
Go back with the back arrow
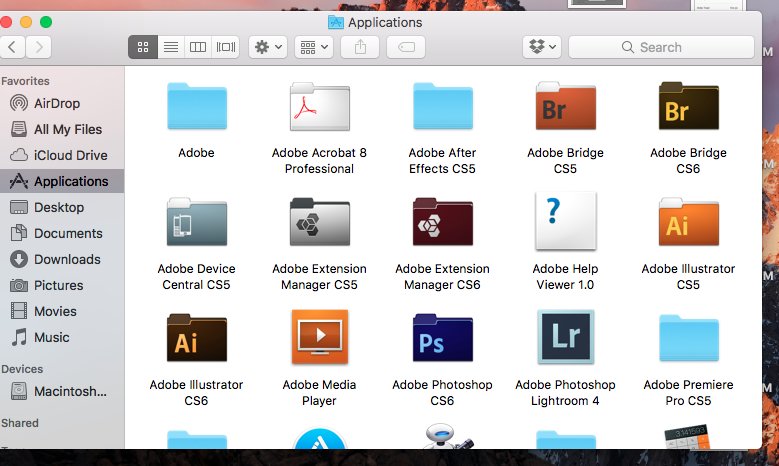point(12,47)
